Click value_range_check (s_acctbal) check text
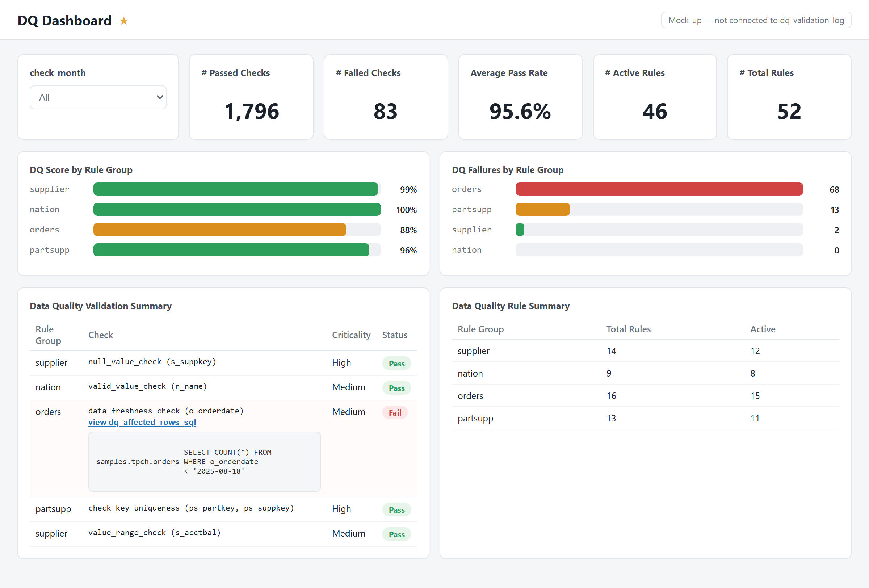The width and height of the screenshot is (869, 588). pyautogui.click(x=155, y=533)
